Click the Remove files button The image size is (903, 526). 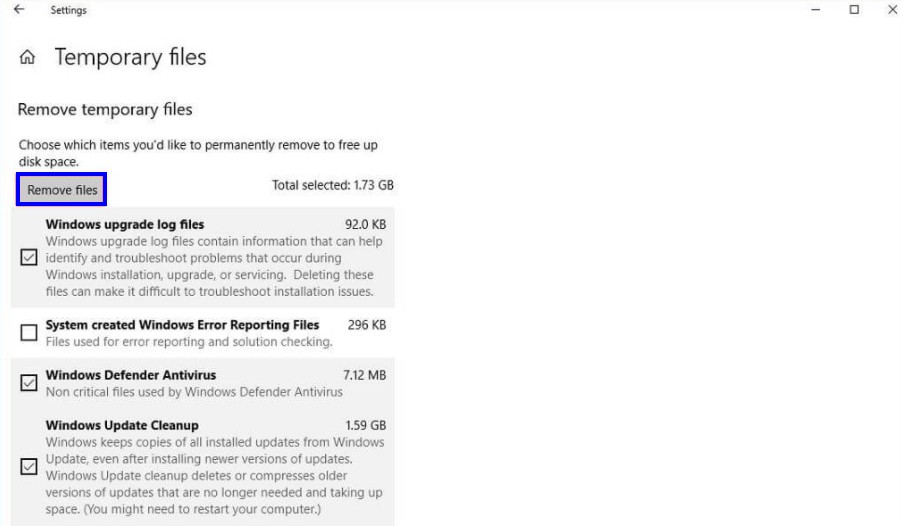click(62, 190)
